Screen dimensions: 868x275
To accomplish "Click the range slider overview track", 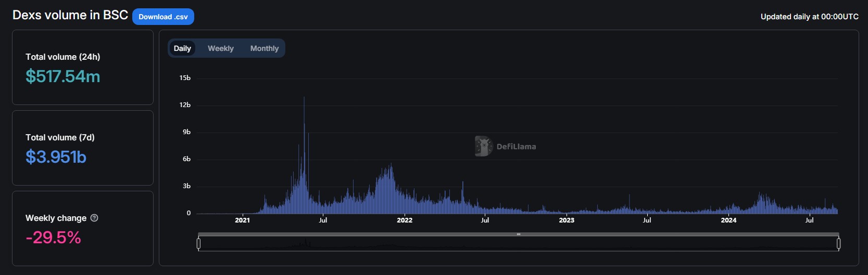I will coord(519,244).
